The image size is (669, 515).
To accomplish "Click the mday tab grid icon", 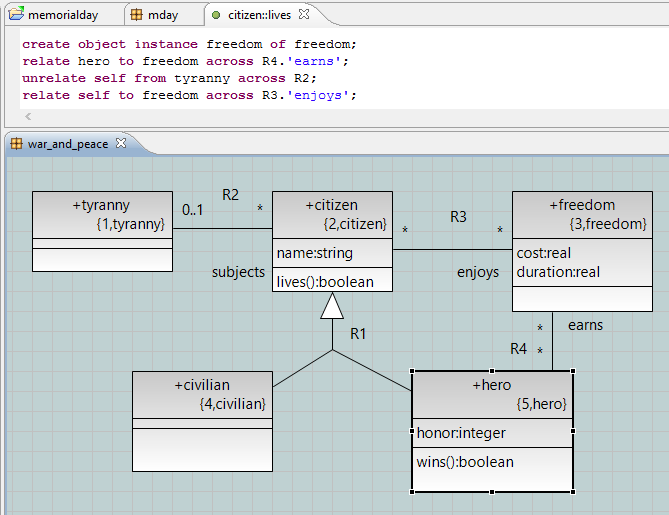I will [137, 15].
